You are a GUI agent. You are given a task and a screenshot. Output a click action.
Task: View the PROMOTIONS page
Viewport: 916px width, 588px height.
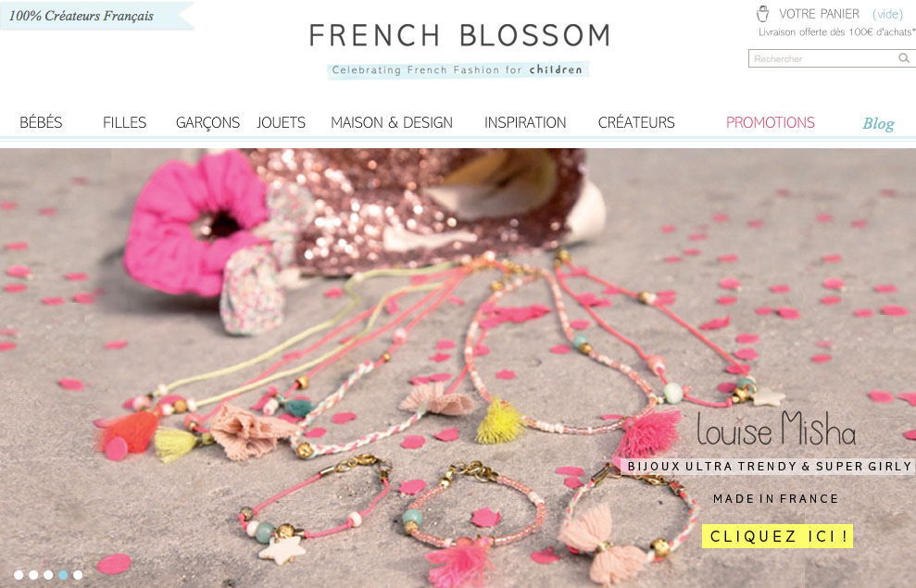pyautogui.click(x=771, y=122)
